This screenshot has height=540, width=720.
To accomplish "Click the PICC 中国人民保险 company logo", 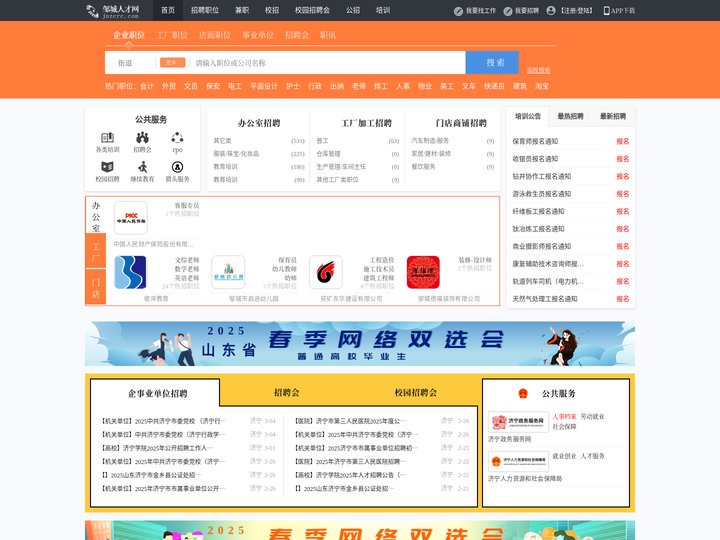I will pos(131,218).
